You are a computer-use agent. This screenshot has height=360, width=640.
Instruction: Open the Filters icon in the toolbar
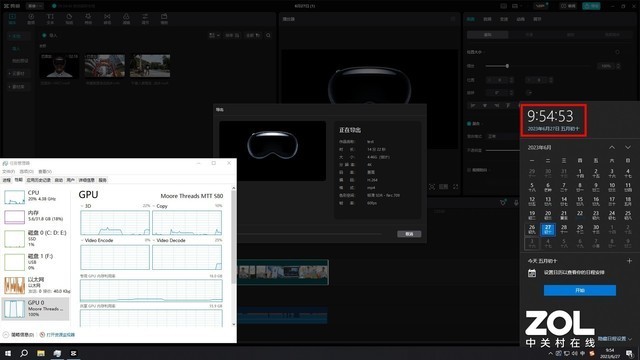point(126,18)
